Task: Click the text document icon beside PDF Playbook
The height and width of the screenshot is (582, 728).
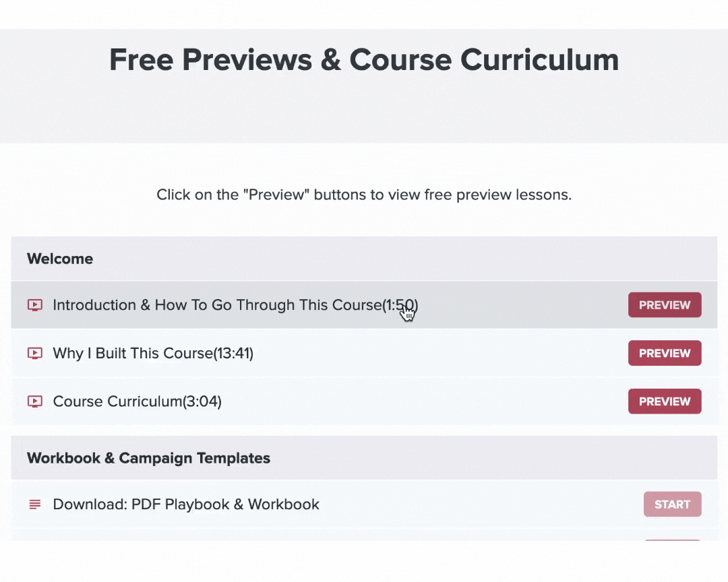Action: (x=35, y=504)
